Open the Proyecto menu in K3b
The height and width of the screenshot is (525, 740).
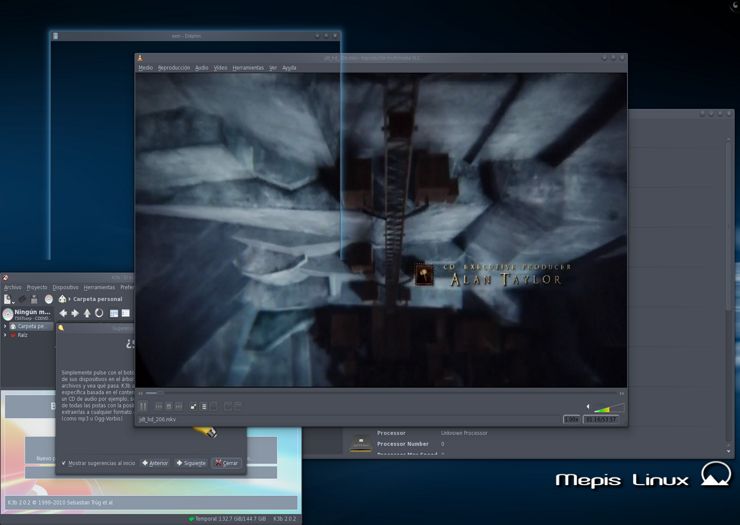37,287
